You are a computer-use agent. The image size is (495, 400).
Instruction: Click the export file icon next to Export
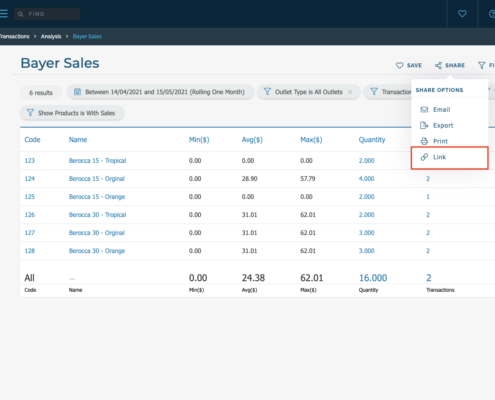[x=424, y=125]
